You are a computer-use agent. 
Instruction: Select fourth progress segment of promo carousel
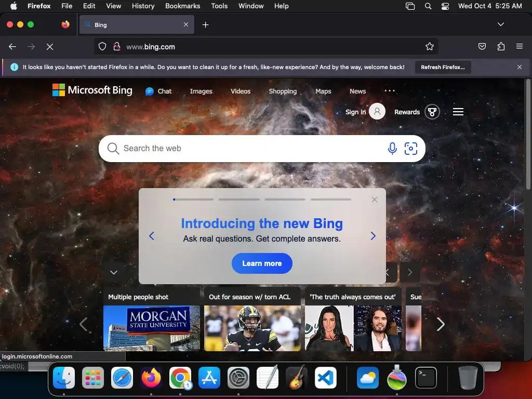click(x=331, y=199)
